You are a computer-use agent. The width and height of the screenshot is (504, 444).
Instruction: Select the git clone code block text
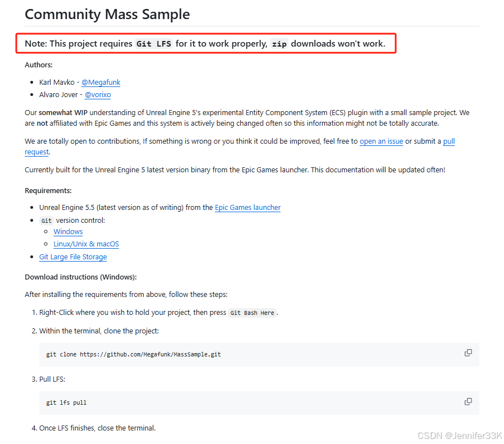pyautogui.click(x=132, y=354)
